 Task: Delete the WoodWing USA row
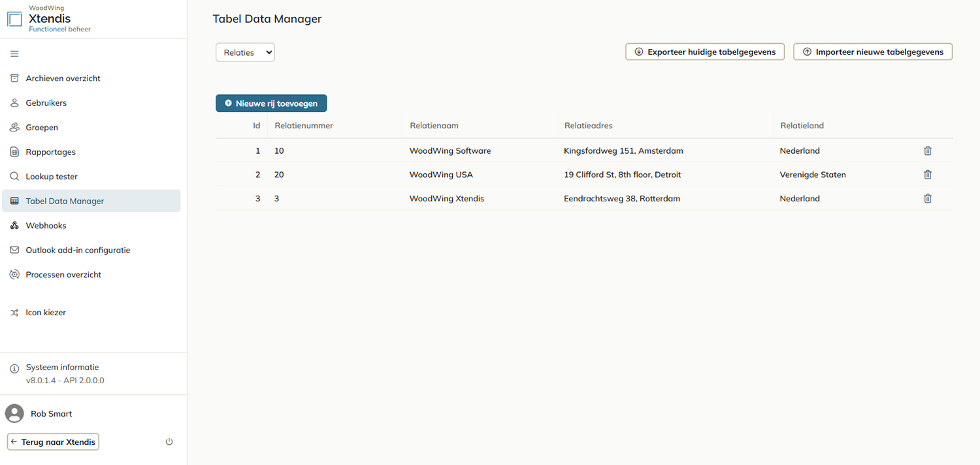pos(928,175)
